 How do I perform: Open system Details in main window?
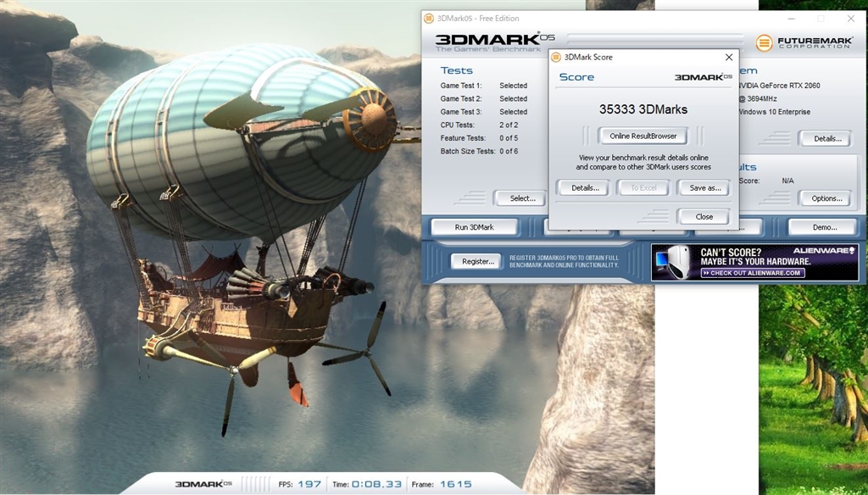click(x=827, y=139)
